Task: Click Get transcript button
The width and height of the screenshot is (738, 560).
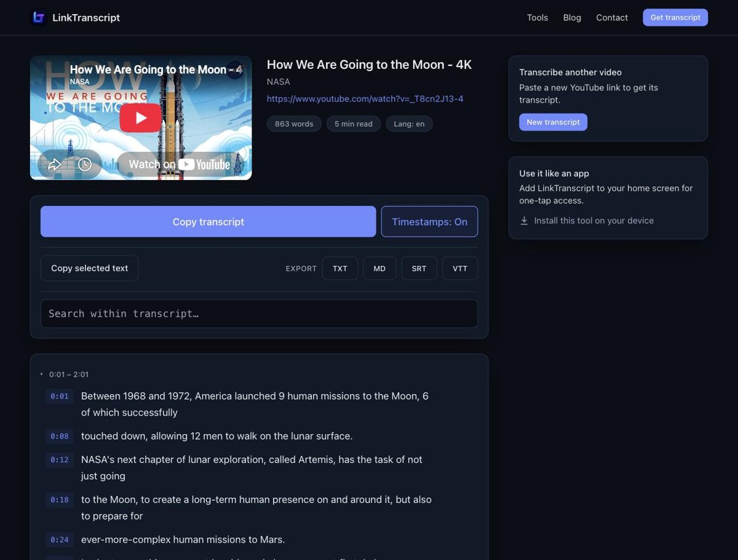Action: tap(675, 17)
